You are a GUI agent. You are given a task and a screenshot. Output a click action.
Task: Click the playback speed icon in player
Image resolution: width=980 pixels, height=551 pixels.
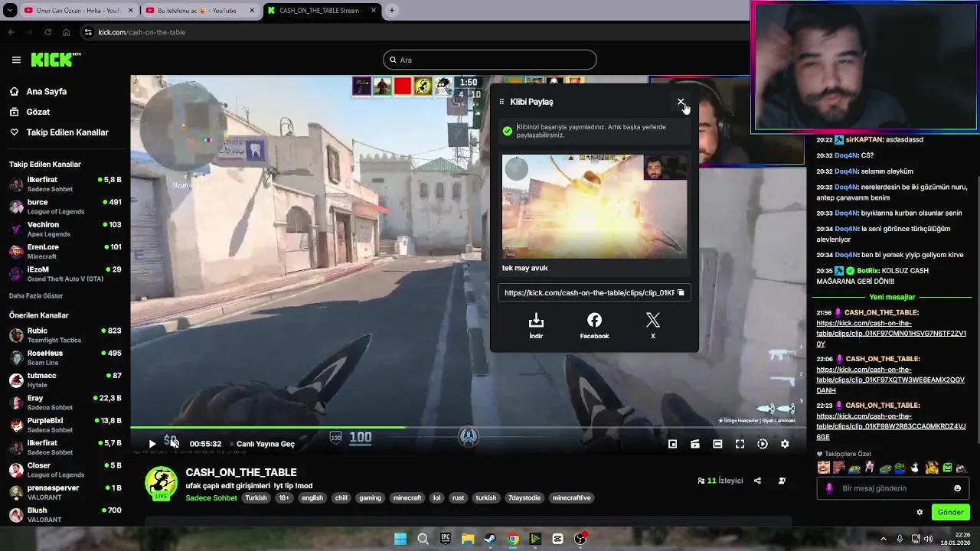point(763,444)
